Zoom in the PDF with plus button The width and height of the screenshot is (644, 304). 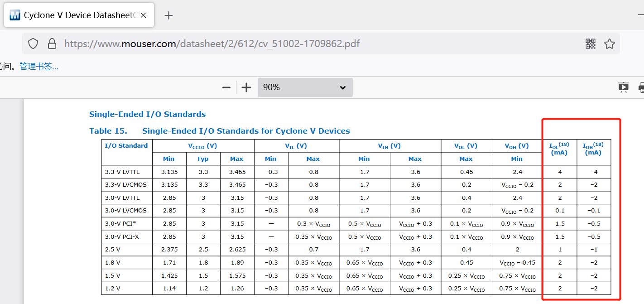(x=246, y=87)
